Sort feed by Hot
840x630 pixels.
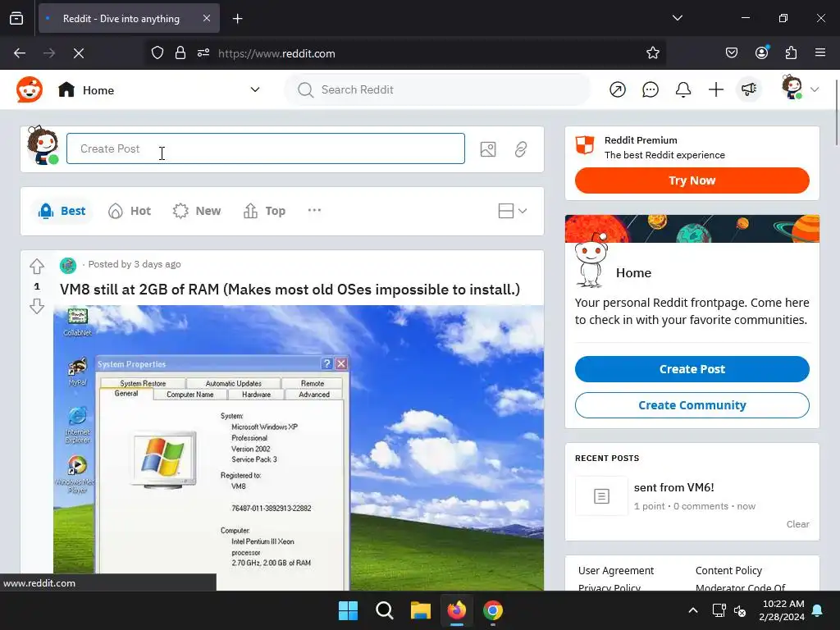129,211
